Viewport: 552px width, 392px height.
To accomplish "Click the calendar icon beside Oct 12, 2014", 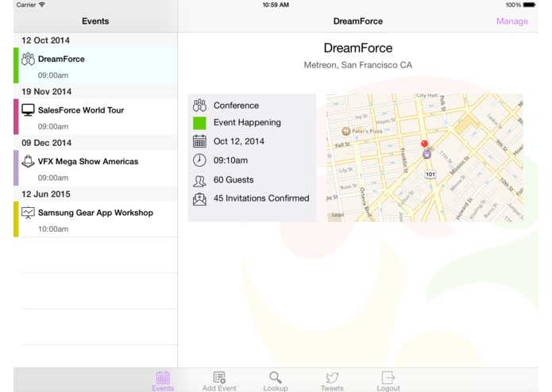I will click(x=199, y=141).
